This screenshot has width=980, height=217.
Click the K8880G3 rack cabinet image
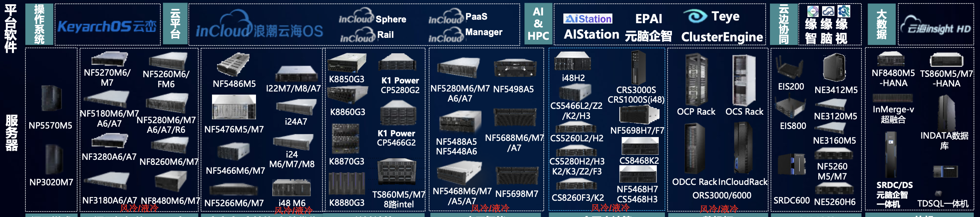point(347,183)
